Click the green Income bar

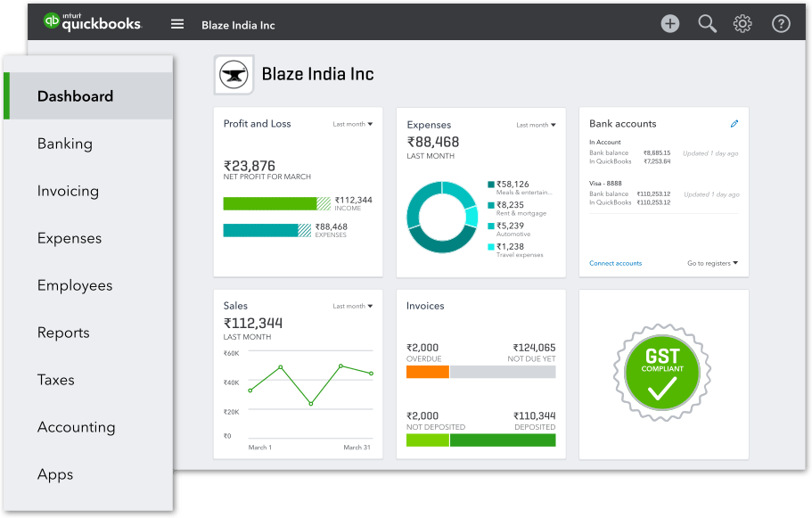point(276,203)
